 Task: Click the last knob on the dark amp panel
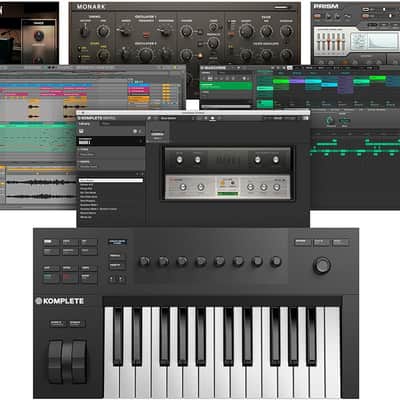tap(276, 160)
